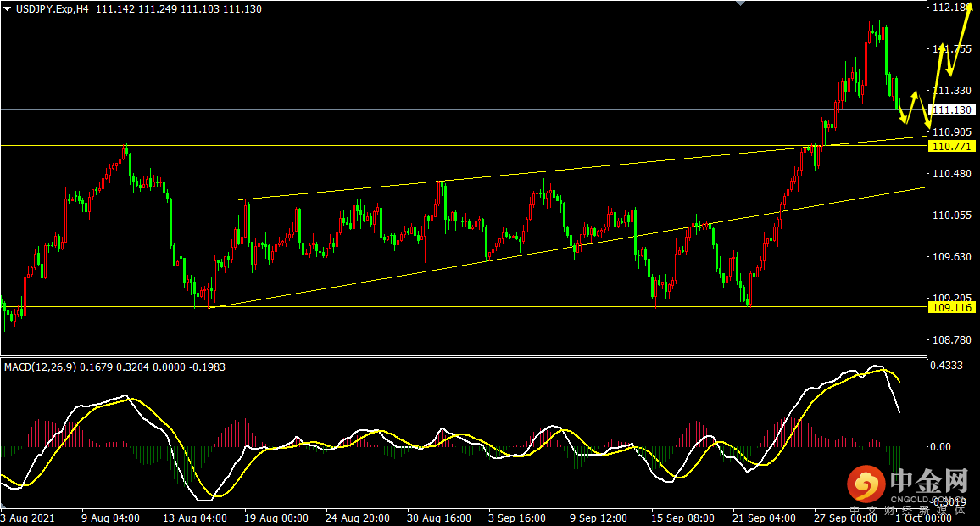Viewport: 980px width, 526px height.
Task: Select the 0.4333 MACD scale value
Action: [x=946, y=366]
